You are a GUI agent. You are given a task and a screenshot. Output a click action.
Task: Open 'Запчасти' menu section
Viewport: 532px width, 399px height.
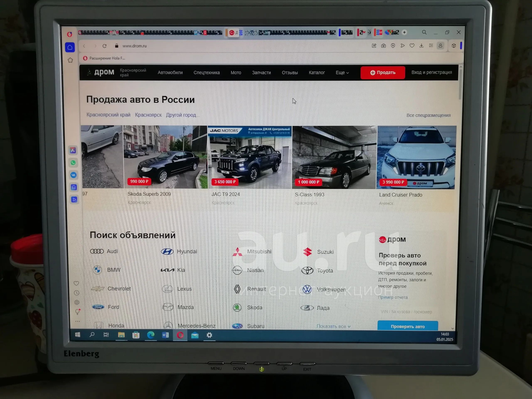261,73
